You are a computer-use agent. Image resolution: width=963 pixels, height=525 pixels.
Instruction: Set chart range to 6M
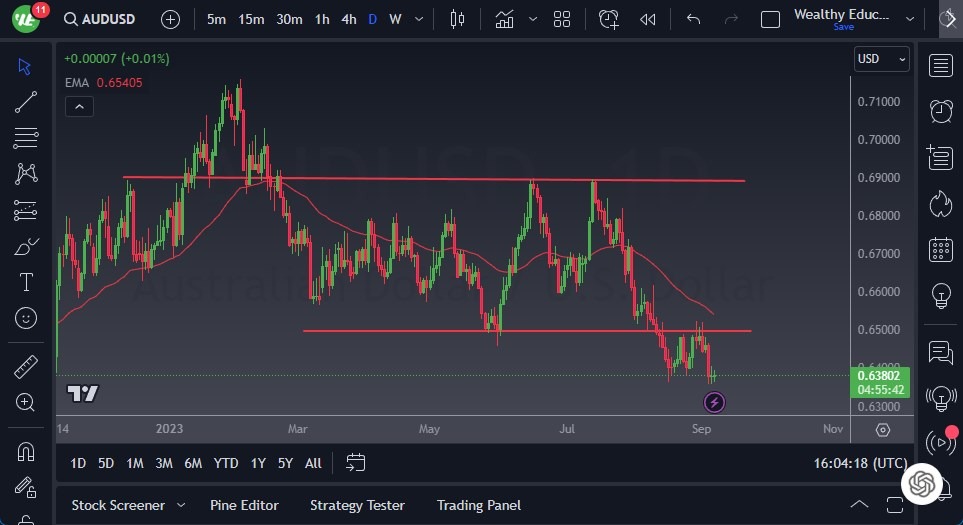click(193, 464)
